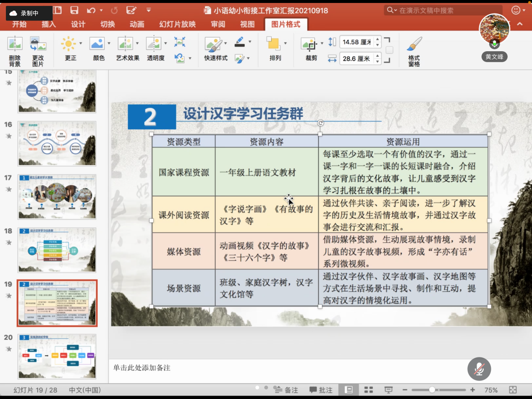Open the Format Pane (格式窗格) brush icon
This screenshot has height=399, width=532.
click(414, 44)
